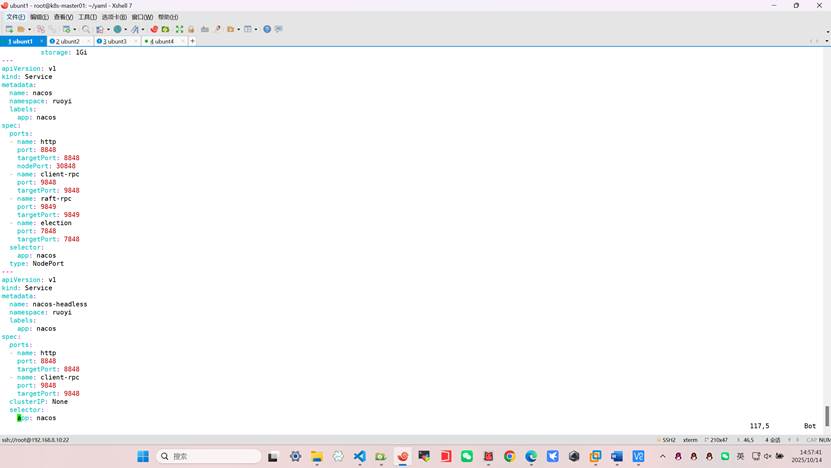Open Help via the blue question icon

[267, 29]
